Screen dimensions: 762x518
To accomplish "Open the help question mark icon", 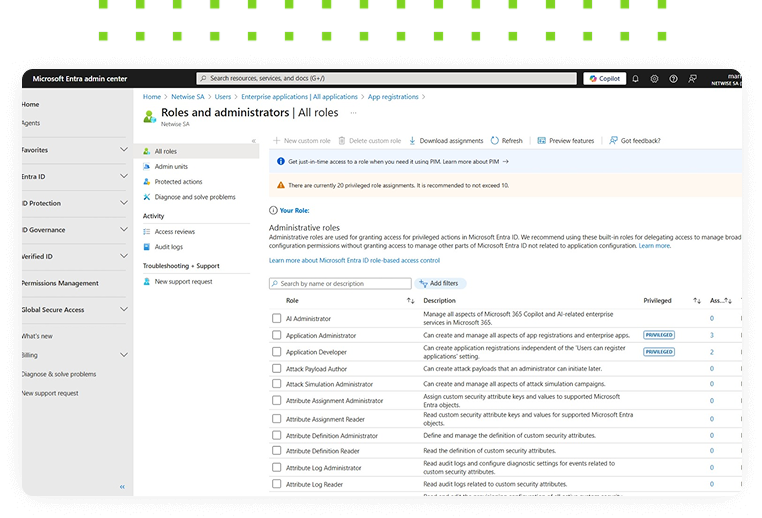I will click(x=673, y=79).
